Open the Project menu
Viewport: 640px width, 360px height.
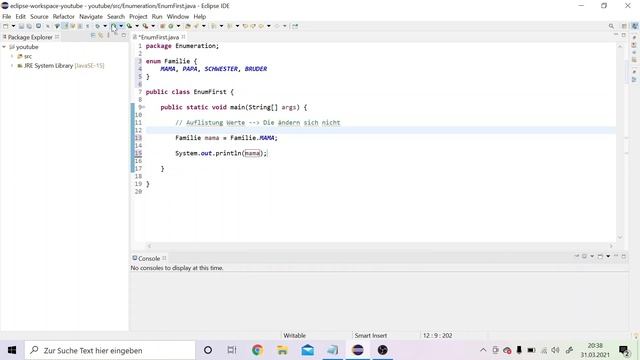tap(138, 17)
